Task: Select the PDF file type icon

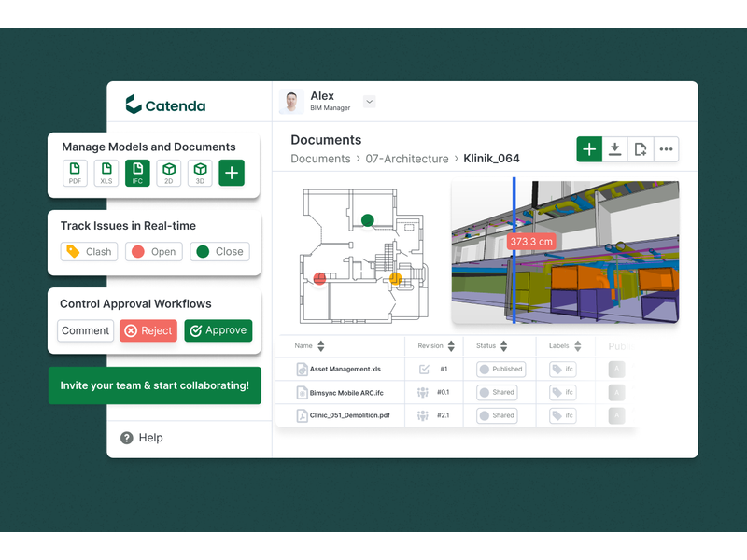Action: pyautogui.click(x=76, y=173)
